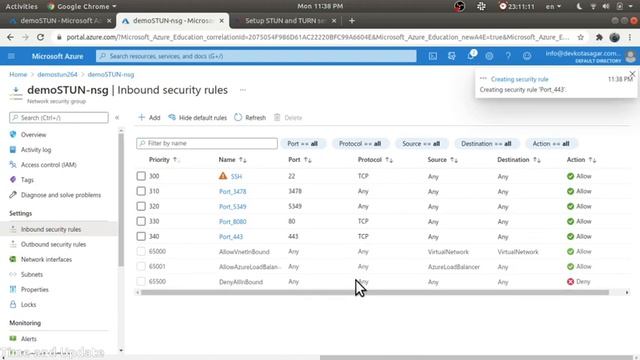Open the Chrome three-dot menu

click(x=630, y=37)
